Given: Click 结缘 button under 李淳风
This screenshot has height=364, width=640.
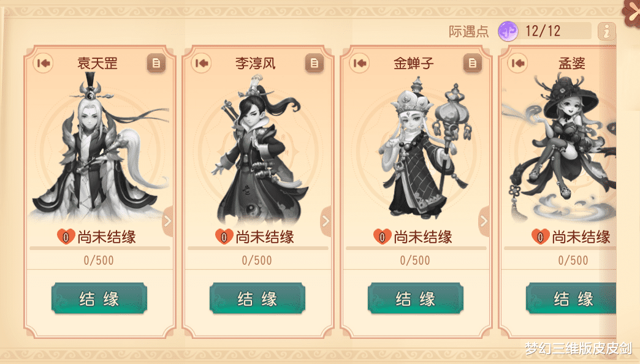Looking at the screenshot, I should [257, 298].
